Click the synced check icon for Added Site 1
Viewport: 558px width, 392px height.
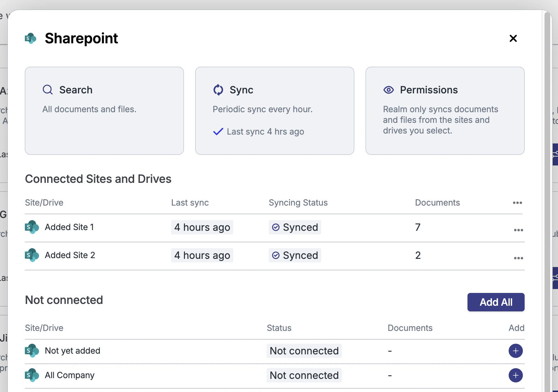pos(276,227)
